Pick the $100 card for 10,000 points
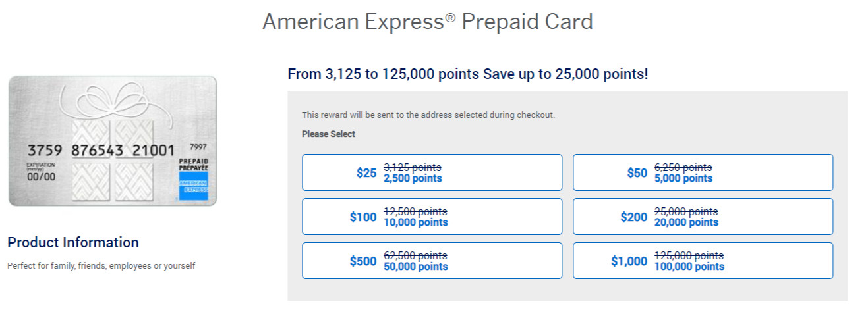 pyautogui.click(x=432, y=217)
